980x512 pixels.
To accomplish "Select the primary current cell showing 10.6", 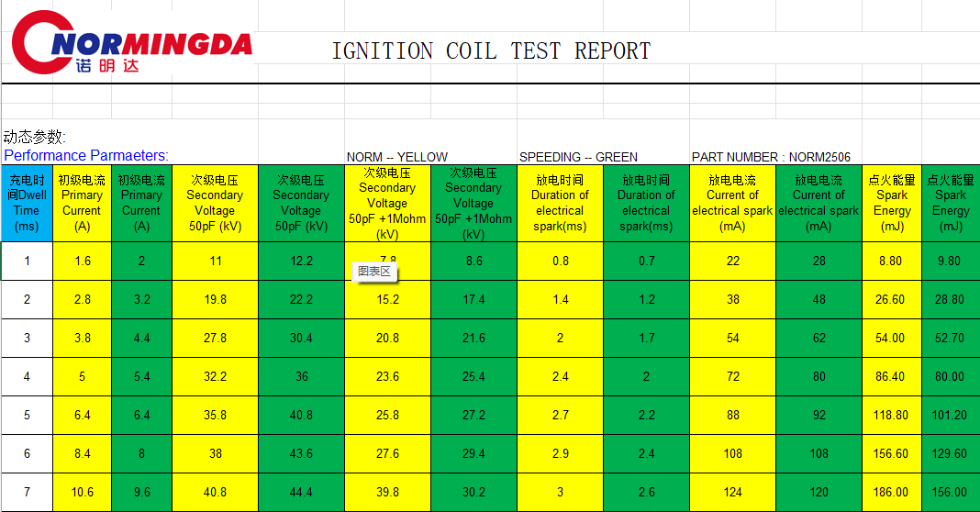I will click(82, 492).
